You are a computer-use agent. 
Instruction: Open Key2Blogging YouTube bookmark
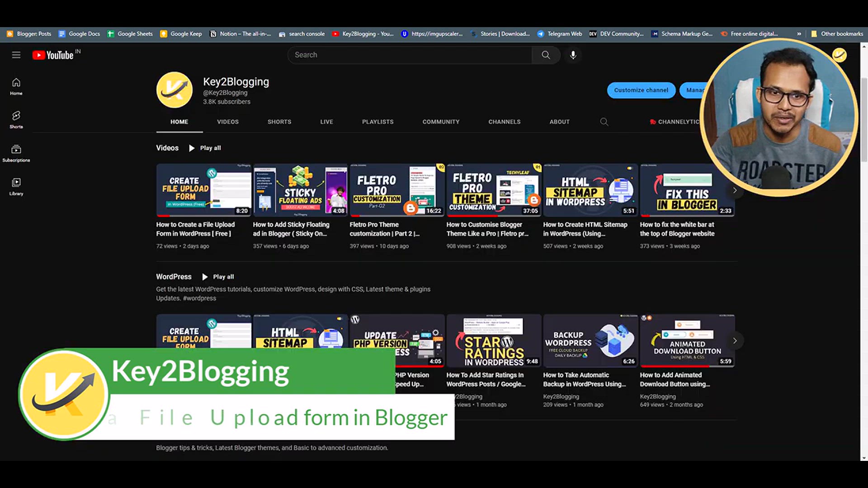pyautogui.click(x=363, y=34)
